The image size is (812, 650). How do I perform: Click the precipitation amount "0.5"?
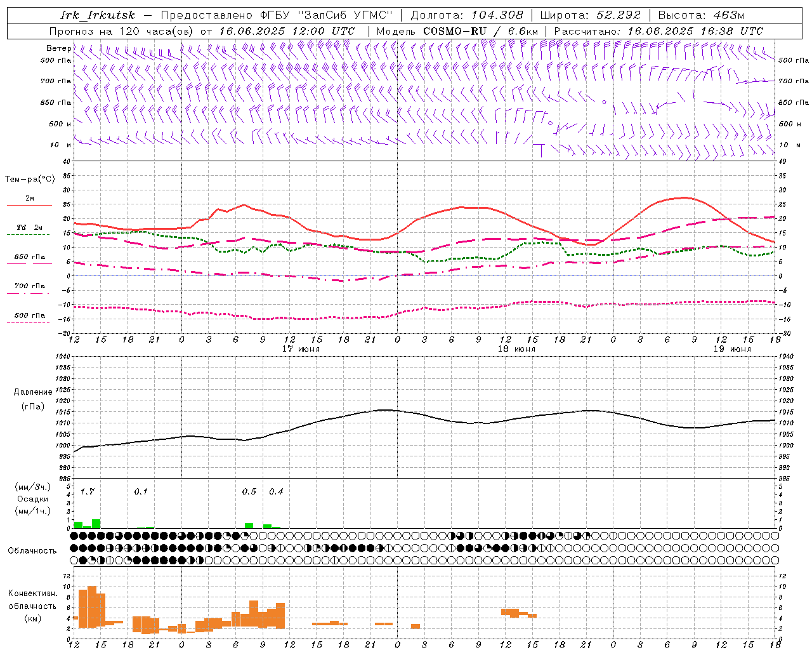point(249,492)
